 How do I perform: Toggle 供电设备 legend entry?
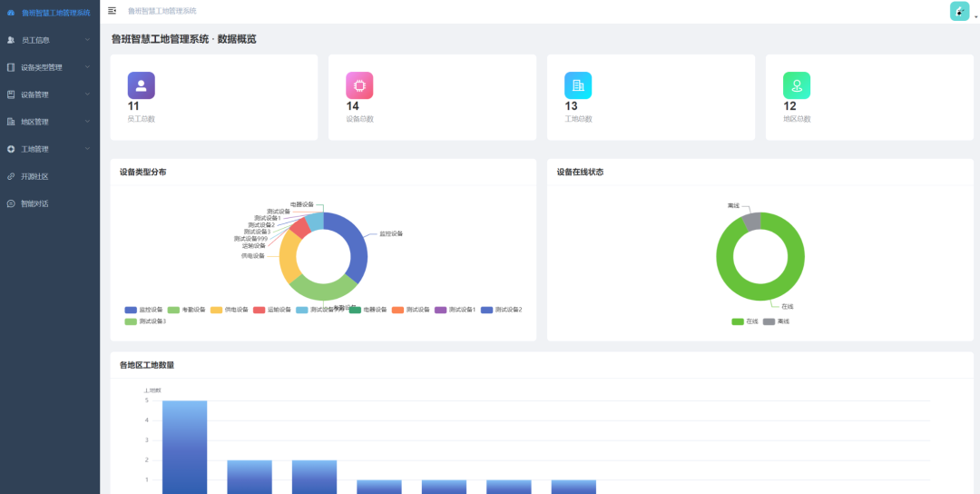pos(230,310)
